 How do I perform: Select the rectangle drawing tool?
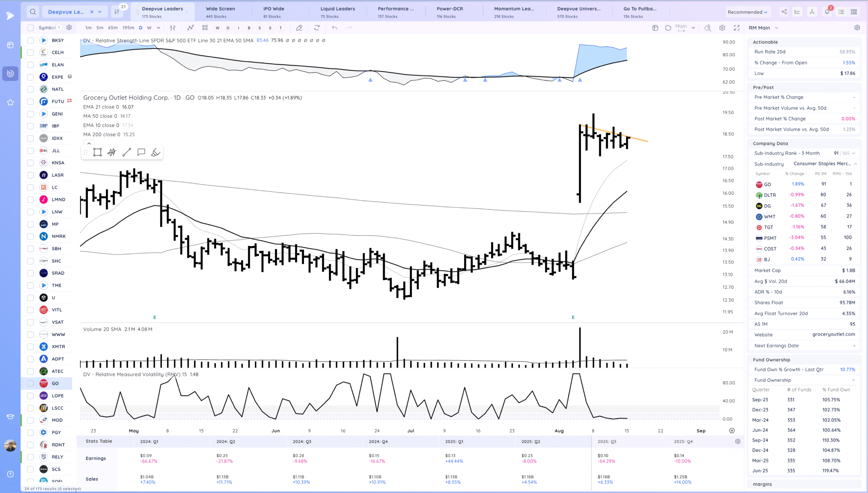pyautogui.click(x=97, y=152)
